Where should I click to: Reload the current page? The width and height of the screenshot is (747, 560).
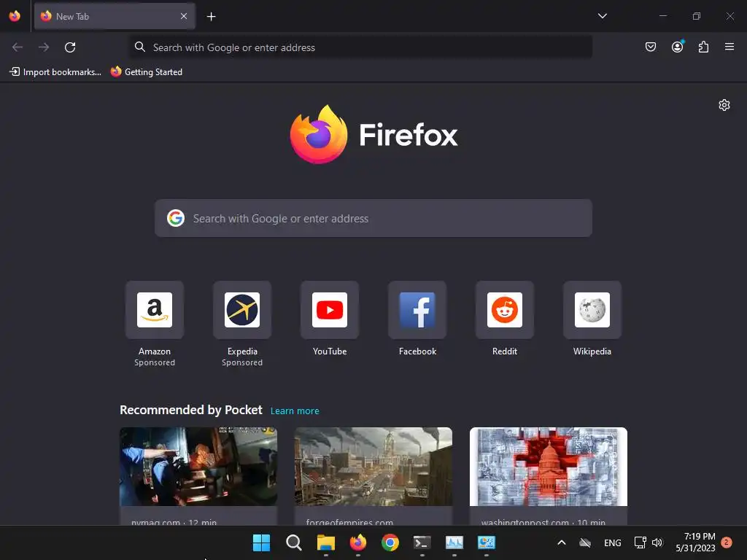(70, 47)
